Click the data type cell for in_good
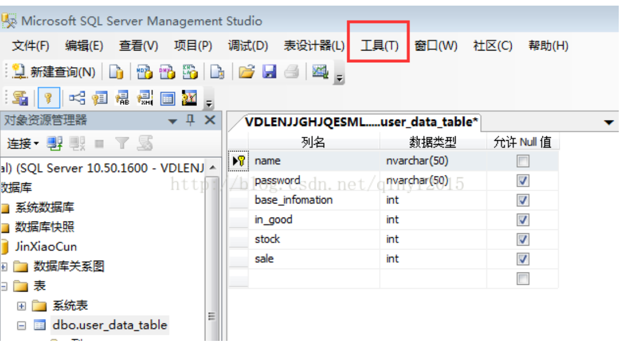The height and width of the screenshot is (342, 644). point(432,220)
